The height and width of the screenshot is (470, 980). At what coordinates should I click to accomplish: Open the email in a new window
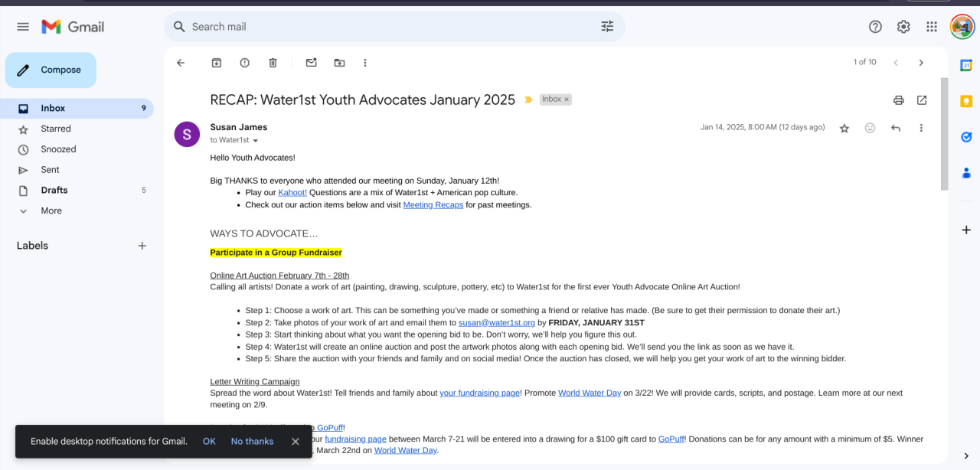click(922, 100)
